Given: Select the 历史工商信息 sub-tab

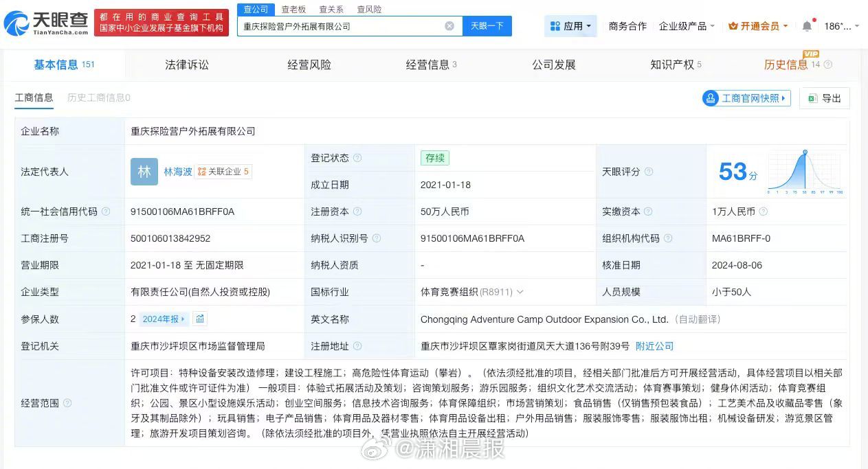Looking at the screenshot, I should tap(98, 98).
